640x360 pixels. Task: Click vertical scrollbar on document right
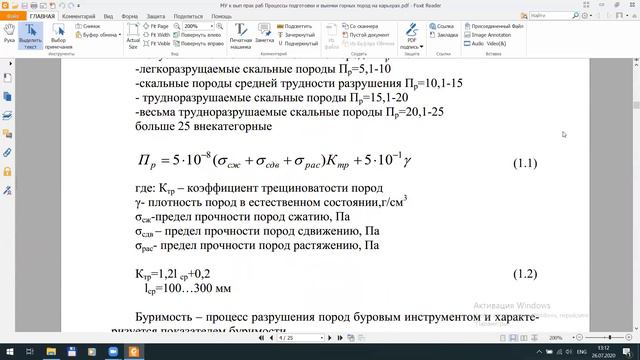[x=636, y=105]
